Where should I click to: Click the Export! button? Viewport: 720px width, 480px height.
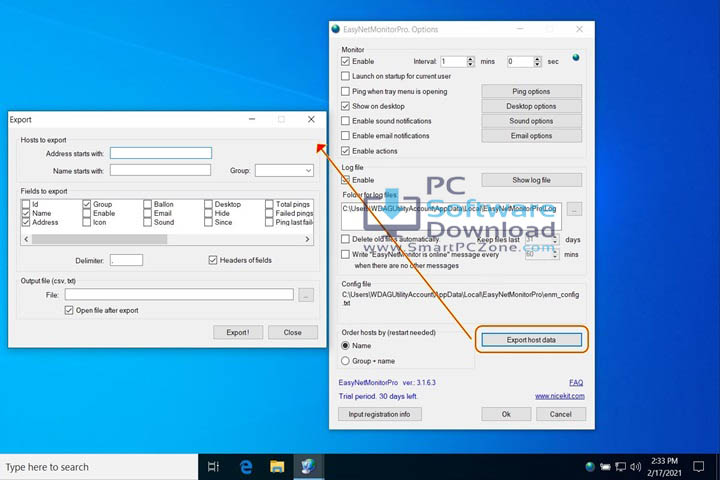pos(238,332)
